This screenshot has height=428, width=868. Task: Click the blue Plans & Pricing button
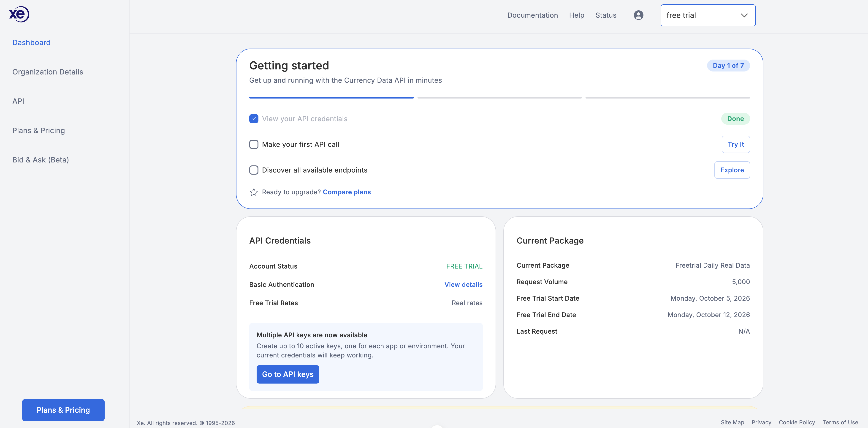coord(63,410)
